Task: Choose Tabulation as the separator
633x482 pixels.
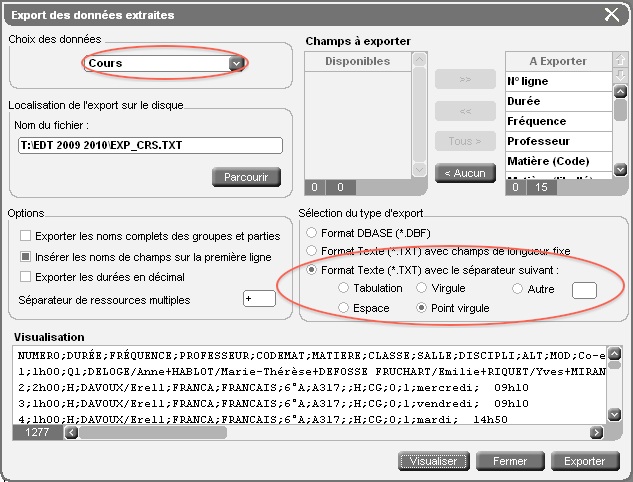Action: pos(343,289)
